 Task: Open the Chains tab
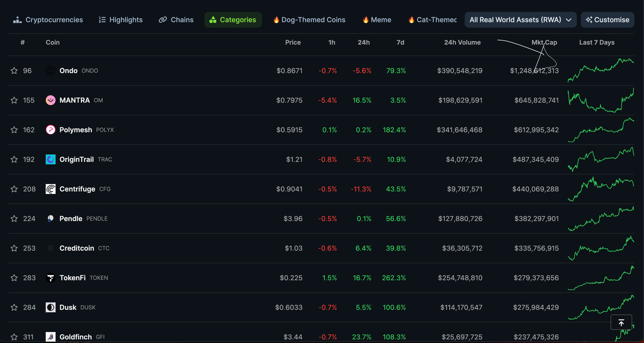176,20
